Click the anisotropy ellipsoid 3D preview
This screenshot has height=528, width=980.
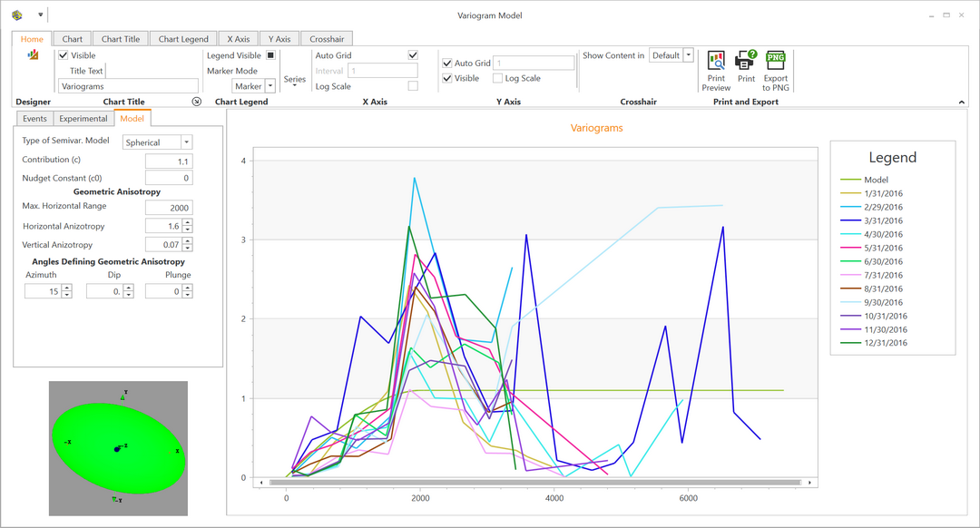pos(118,448)
